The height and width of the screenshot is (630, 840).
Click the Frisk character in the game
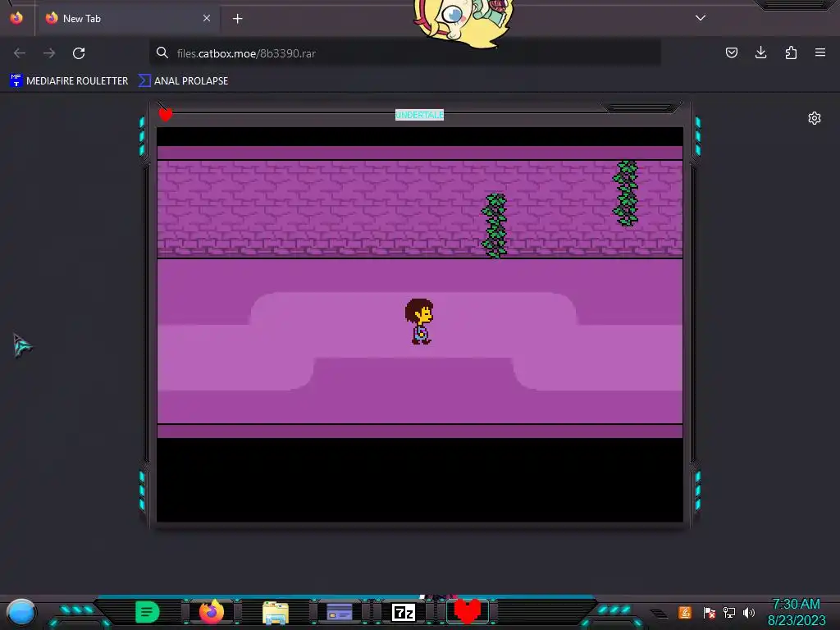(419, 321)
